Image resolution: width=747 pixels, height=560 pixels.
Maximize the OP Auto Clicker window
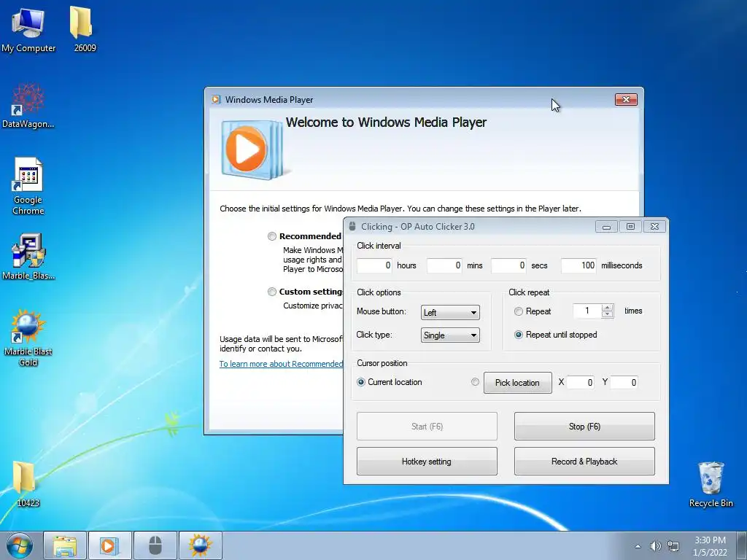tap(630, 227)
